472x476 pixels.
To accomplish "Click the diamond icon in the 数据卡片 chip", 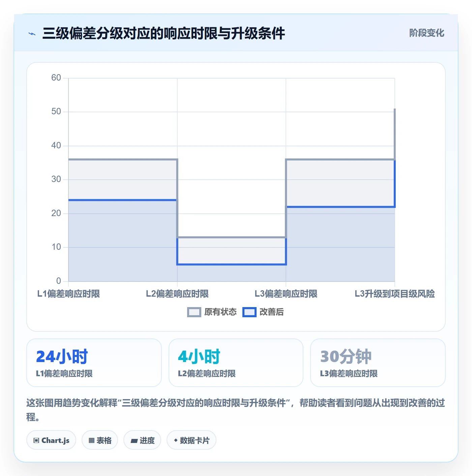I will (x=176, y=440).
